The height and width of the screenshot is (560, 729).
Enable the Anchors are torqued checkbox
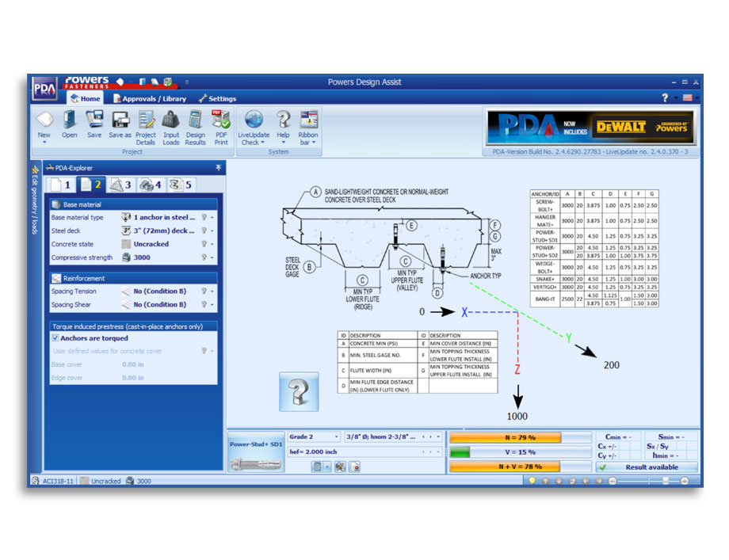(x=55, y=338)
